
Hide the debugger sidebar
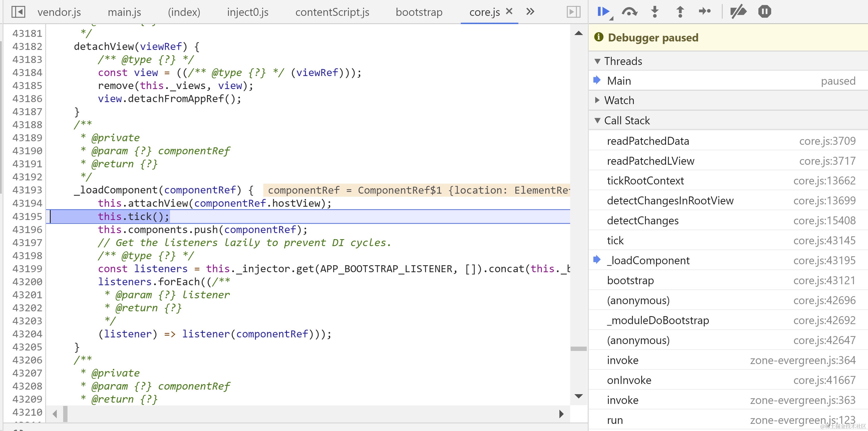(573, 12)
